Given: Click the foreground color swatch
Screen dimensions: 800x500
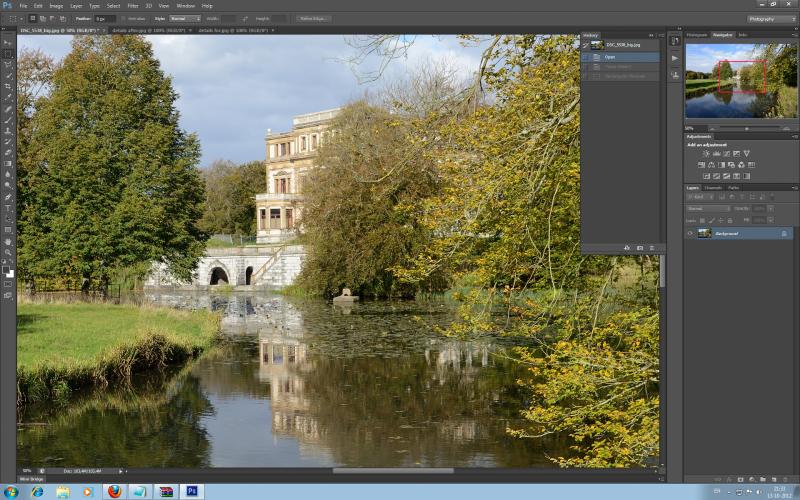Looking at the screenshot, I should [x=6, y=270].
